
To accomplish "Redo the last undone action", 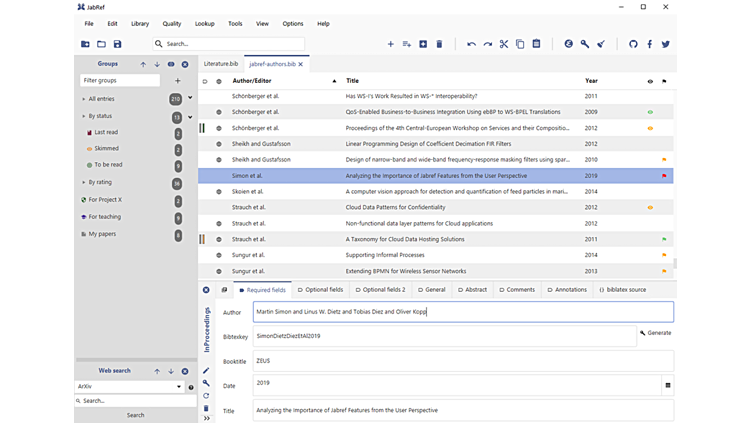I will click(x=488, y=44).
